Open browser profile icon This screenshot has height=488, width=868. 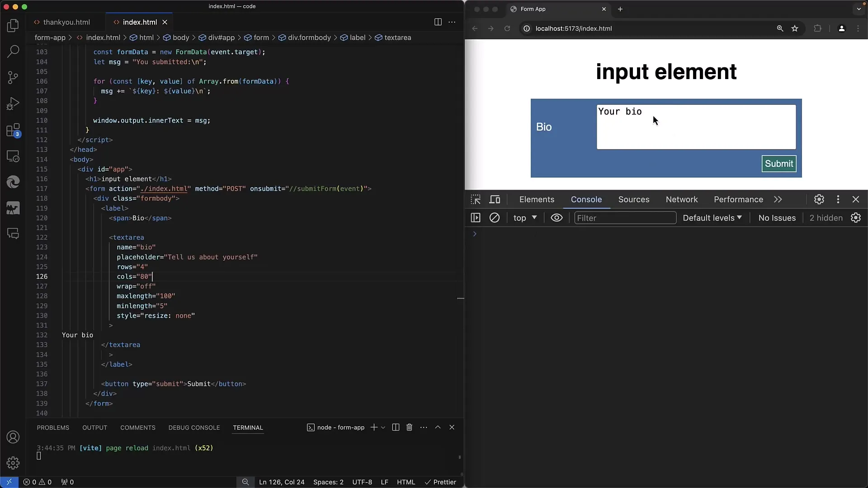coord(841,28)
